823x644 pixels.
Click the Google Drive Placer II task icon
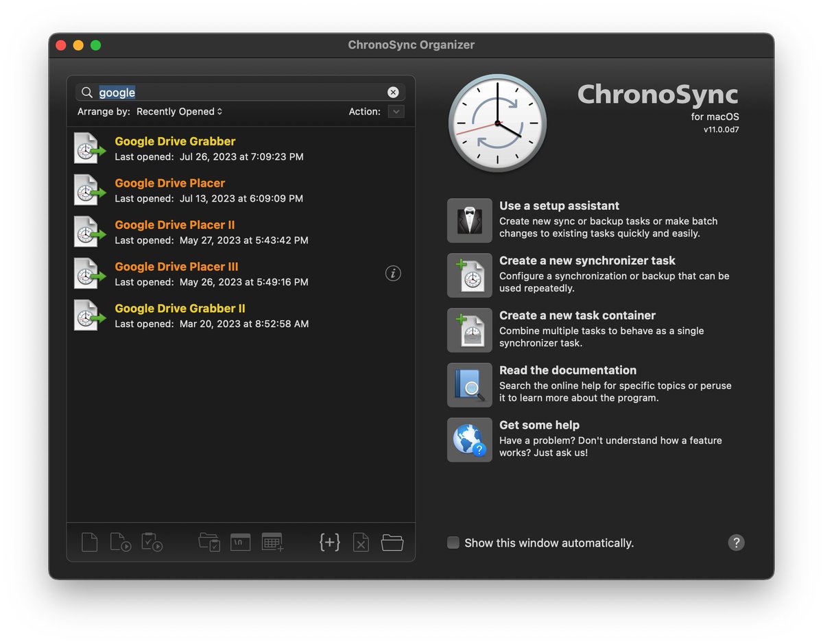coord(90,232)
